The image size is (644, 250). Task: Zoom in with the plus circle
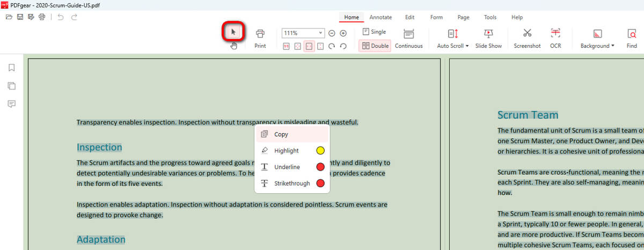point(343,33)
